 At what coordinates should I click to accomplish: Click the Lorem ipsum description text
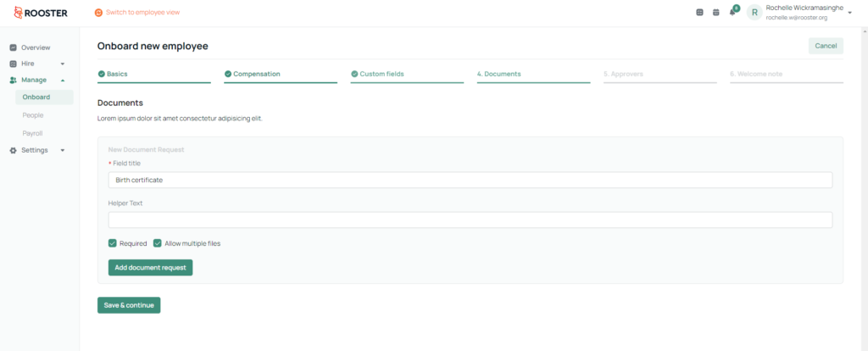click(180, 119)
